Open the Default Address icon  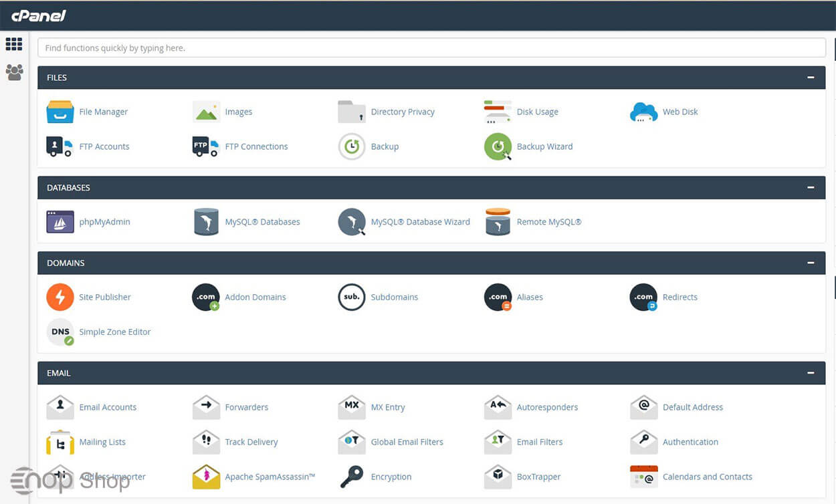coord(643,406)
